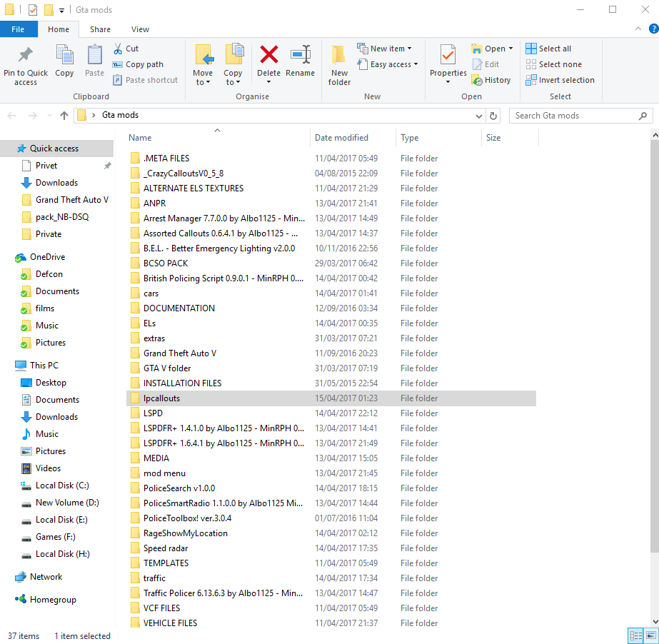Image resolution: width=659 pixels, height=644 pixels.
Task: Open the Move to menu
Action: coord(203,65)
